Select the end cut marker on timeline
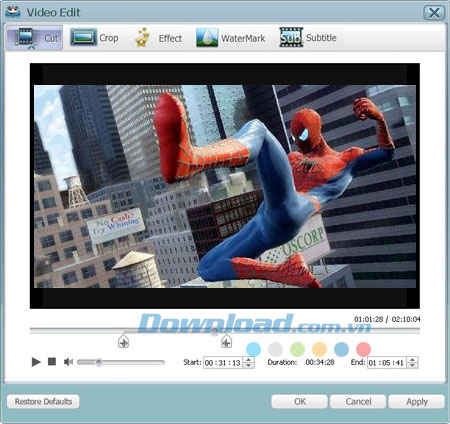The height and width of the screenshot is (424, 450). [x=226, y=341]
